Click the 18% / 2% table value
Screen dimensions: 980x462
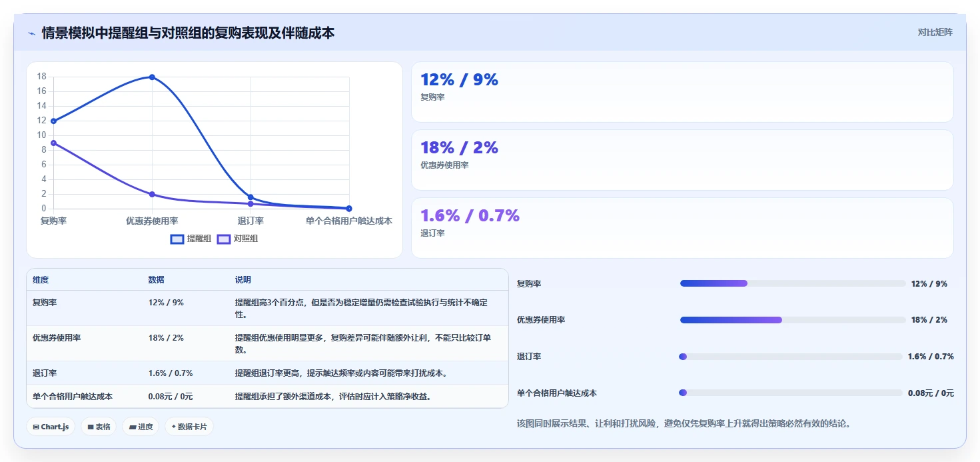pyautogui.click(x=165, y=338)
